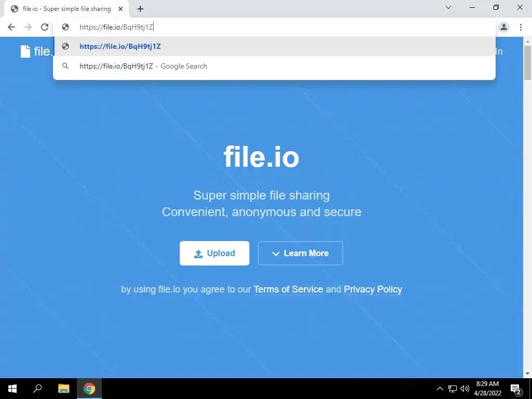
Task: Open Windows taskbar search
Action: (37, 389)
